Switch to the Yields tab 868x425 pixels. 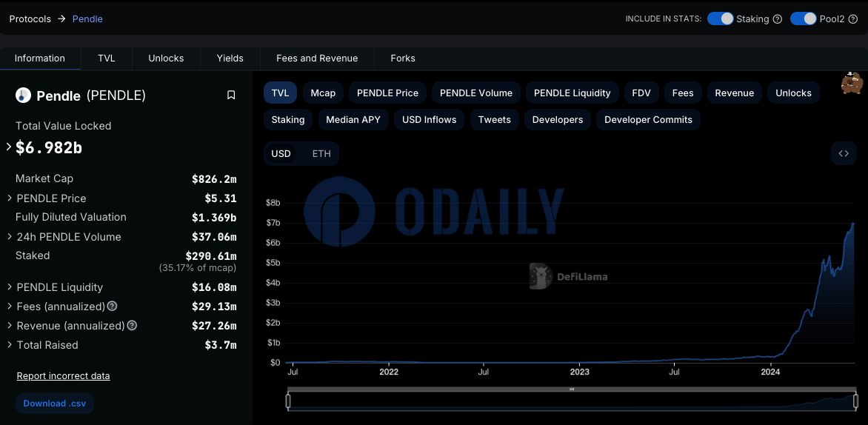(230, 58)
